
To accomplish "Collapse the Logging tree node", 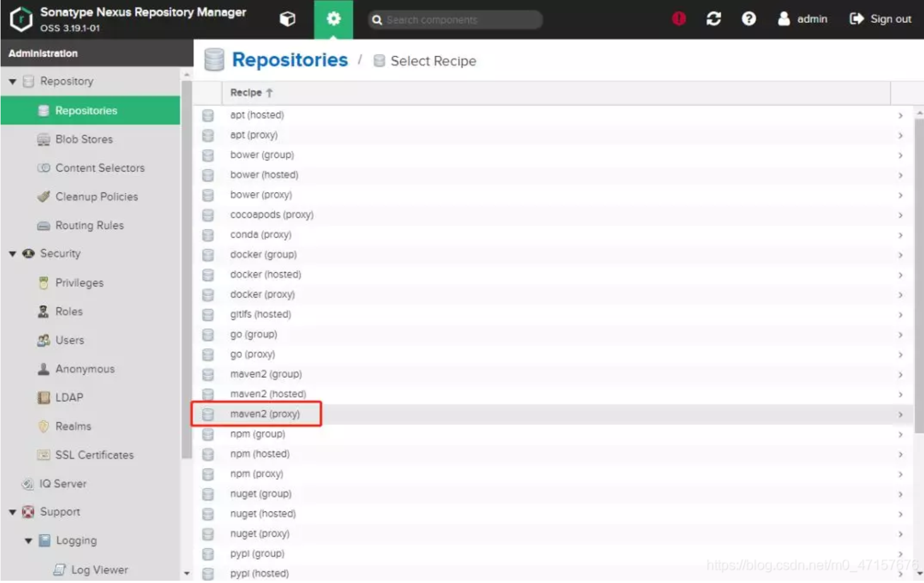I will coord(28,540).
